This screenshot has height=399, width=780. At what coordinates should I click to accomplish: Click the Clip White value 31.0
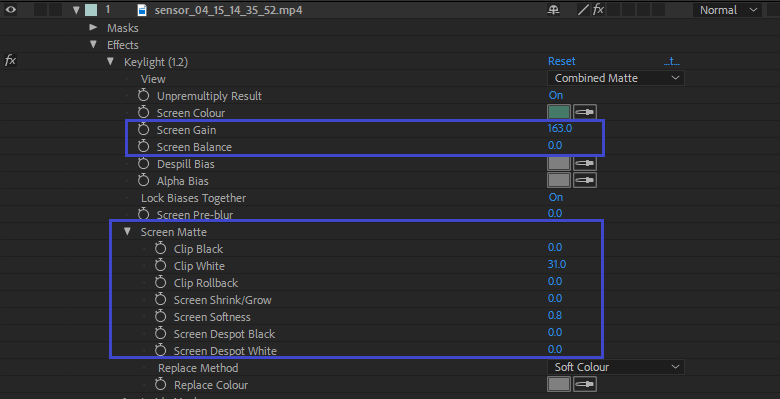click(557, 264)
